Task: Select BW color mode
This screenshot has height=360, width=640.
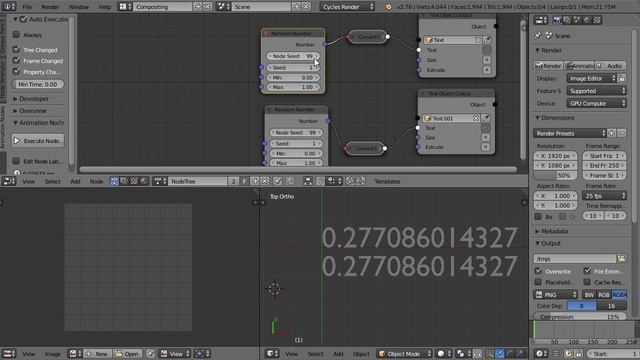Action: (589, 295)
